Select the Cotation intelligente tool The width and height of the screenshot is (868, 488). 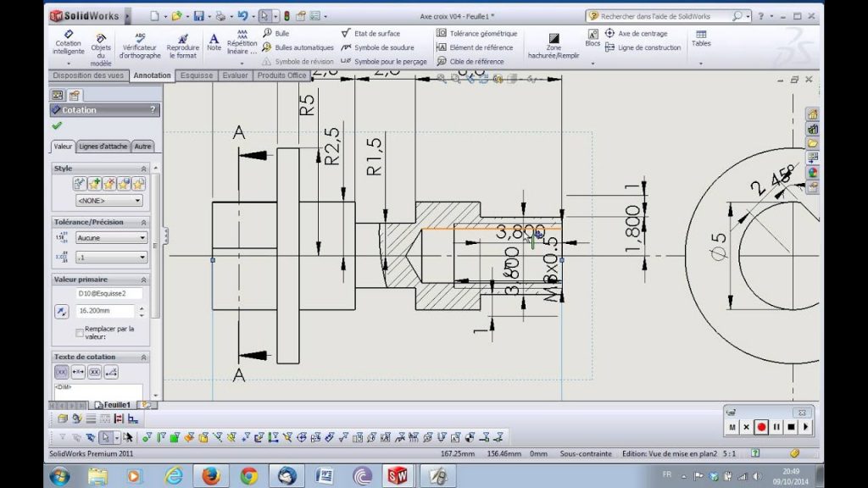[68, 42]
